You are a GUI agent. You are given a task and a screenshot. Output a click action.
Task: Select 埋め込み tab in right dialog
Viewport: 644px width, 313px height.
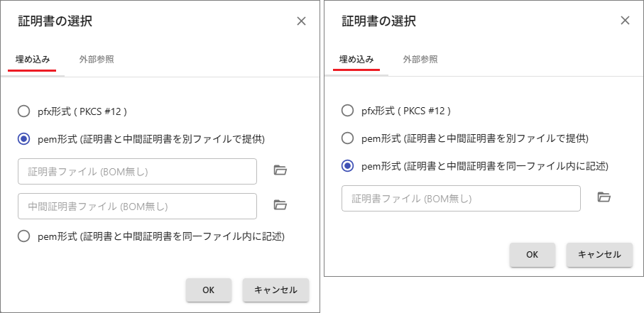[x=356, y=60]
